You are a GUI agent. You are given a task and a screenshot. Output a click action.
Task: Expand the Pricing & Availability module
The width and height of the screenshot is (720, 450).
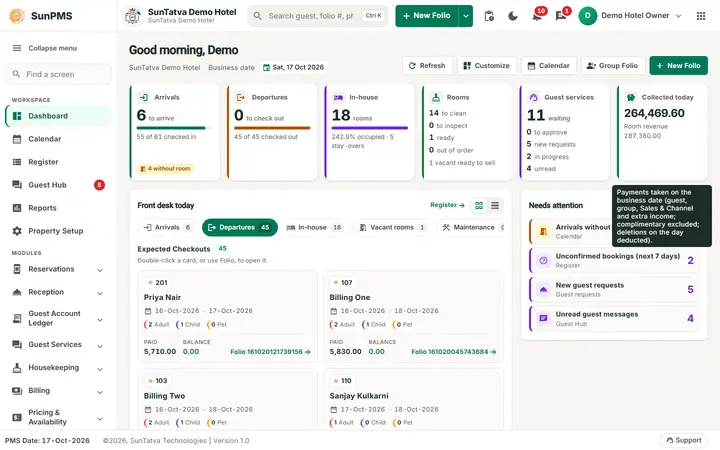click(58, 417)
